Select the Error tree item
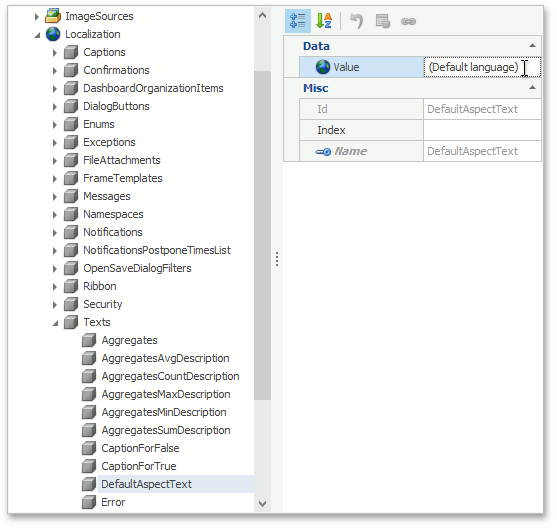The width and height of the screenshot is (557, 529). tap(113, 502)
